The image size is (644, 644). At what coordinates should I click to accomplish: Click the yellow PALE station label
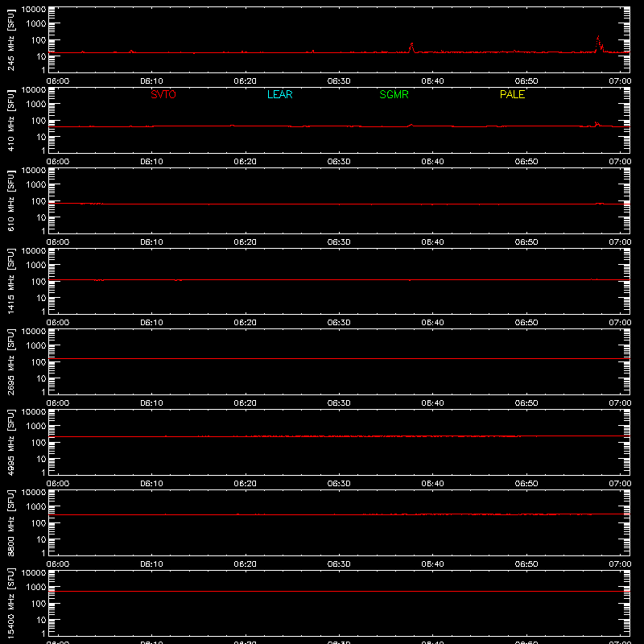(512, 94)
